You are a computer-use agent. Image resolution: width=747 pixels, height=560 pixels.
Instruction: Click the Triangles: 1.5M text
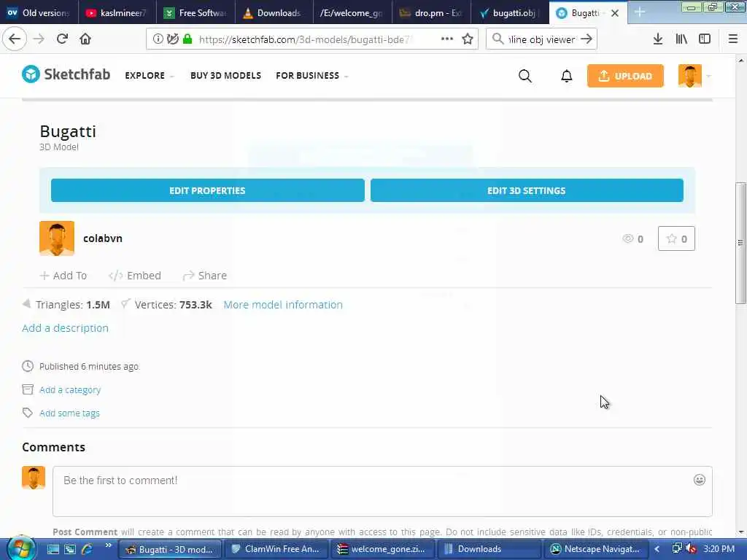tap(72, 305)
